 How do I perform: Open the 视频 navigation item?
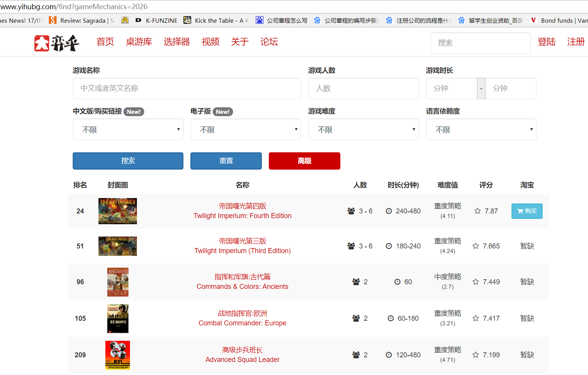(x=211, y=42)
